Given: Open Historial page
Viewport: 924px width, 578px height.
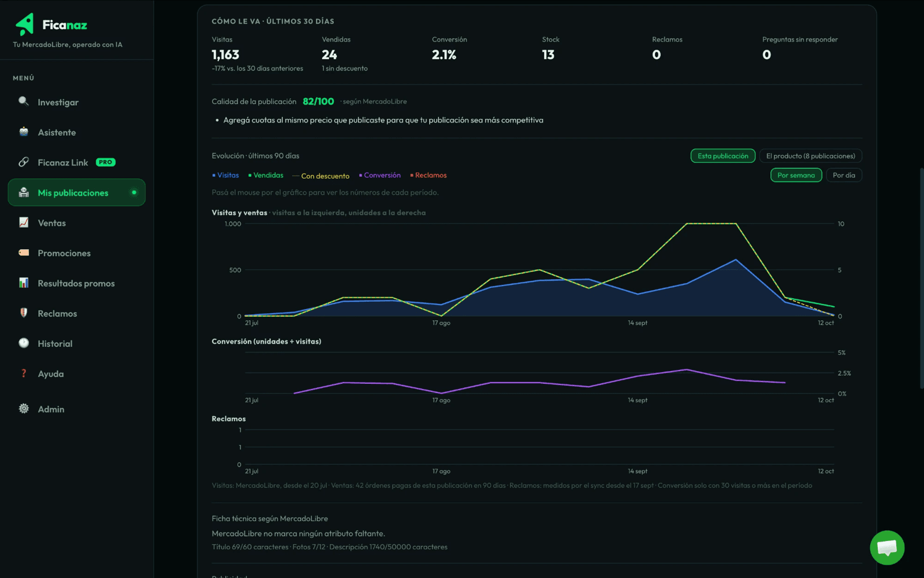Looking at the screenshot, I should pos(77,343).
